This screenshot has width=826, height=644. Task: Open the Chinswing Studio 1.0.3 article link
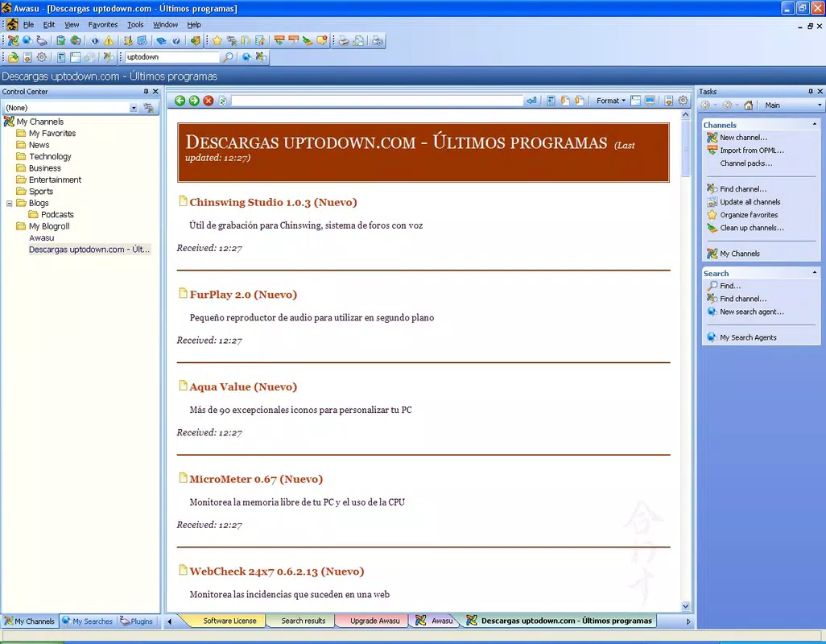[x=273, y=202]
